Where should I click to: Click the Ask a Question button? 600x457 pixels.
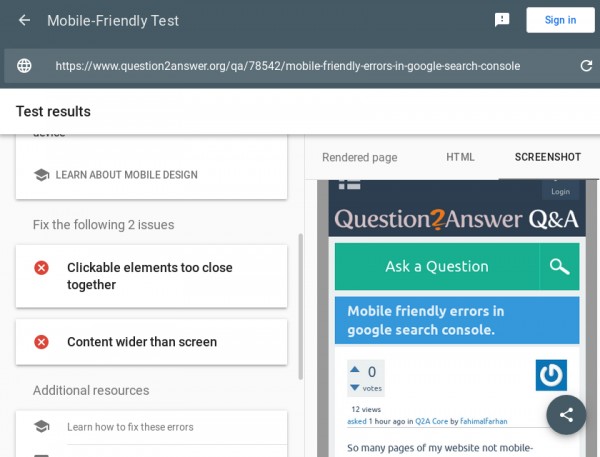click(437, 267)
